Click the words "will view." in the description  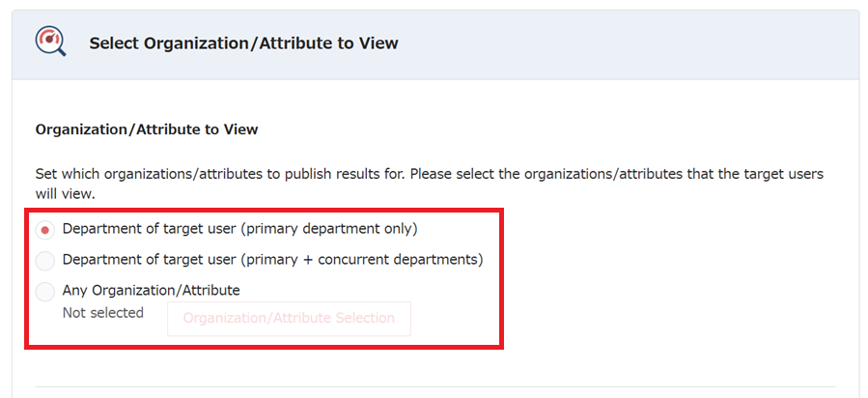tap(65, 192)
